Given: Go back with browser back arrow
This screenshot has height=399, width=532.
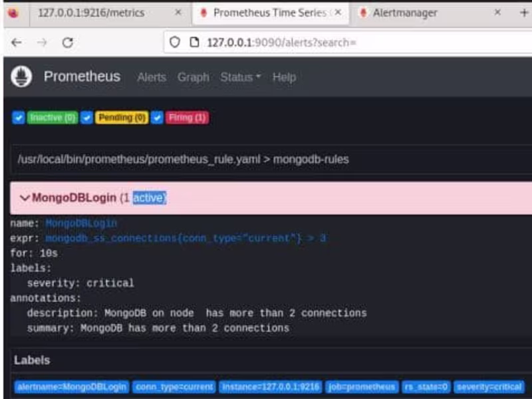Looking at the screenshot, I should 16,43.
